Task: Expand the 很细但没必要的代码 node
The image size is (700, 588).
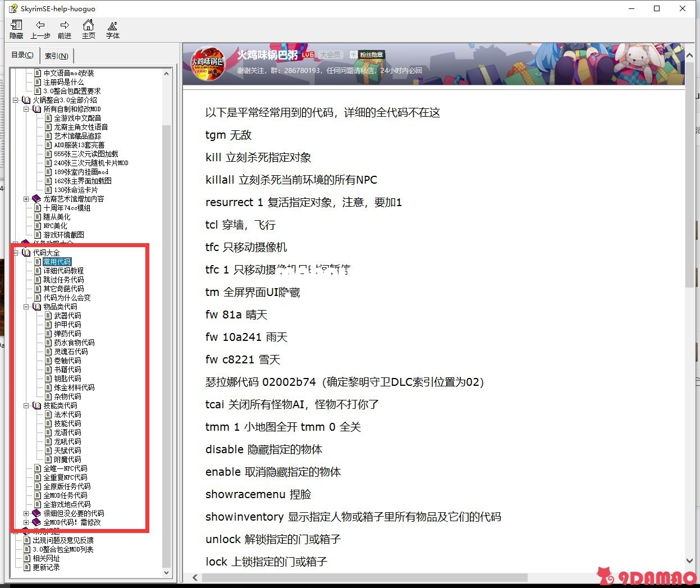Action: click(26, 513)
